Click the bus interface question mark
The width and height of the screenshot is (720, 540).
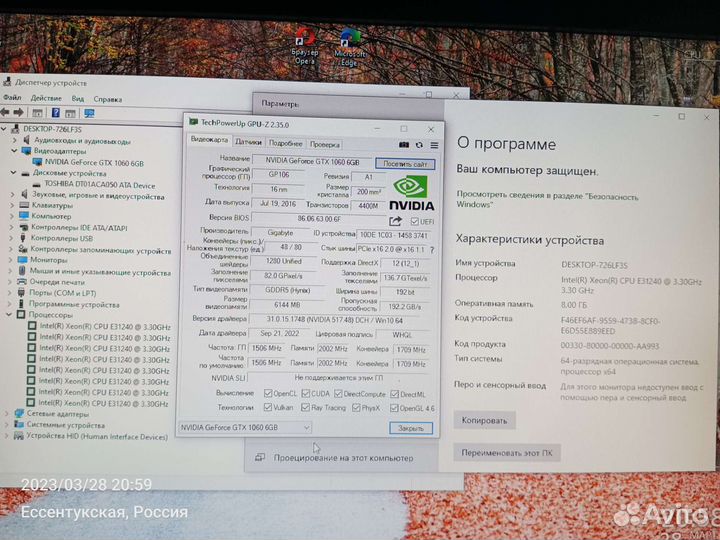pyautogui.click(x=432, y=250)
